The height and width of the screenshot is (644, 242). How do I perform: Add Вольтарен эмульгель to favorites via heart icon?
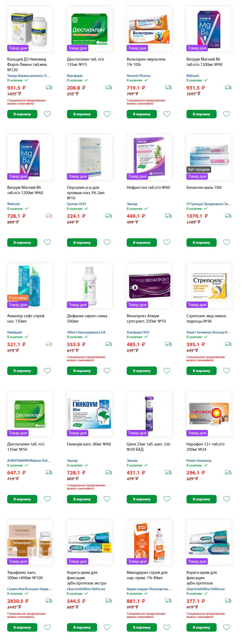coord(167,114)
